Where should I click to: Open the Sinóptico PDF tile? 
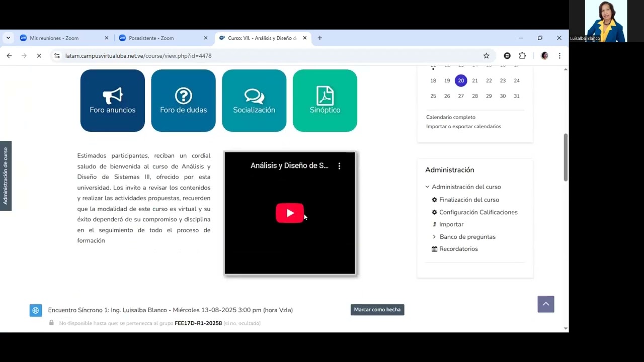(325, 101)
